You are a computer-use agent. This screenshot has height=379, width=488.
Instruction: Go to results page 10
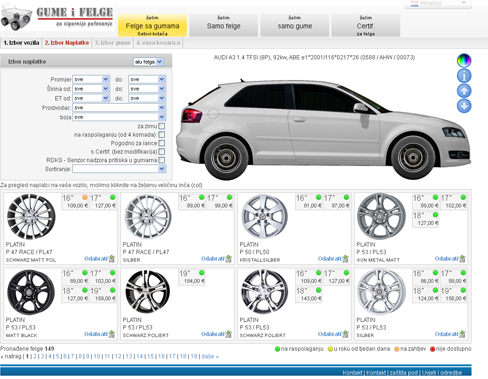97,356
